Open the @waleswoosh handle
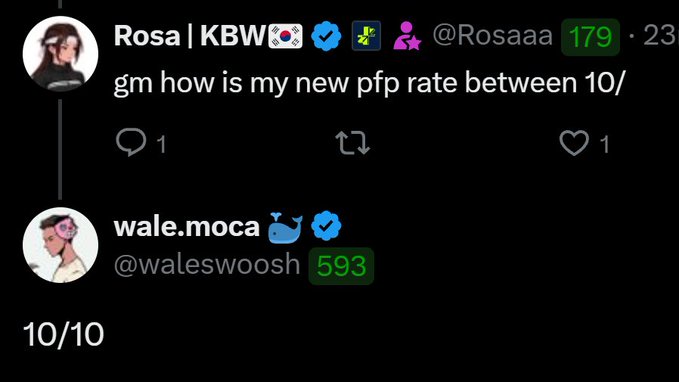 207,265
